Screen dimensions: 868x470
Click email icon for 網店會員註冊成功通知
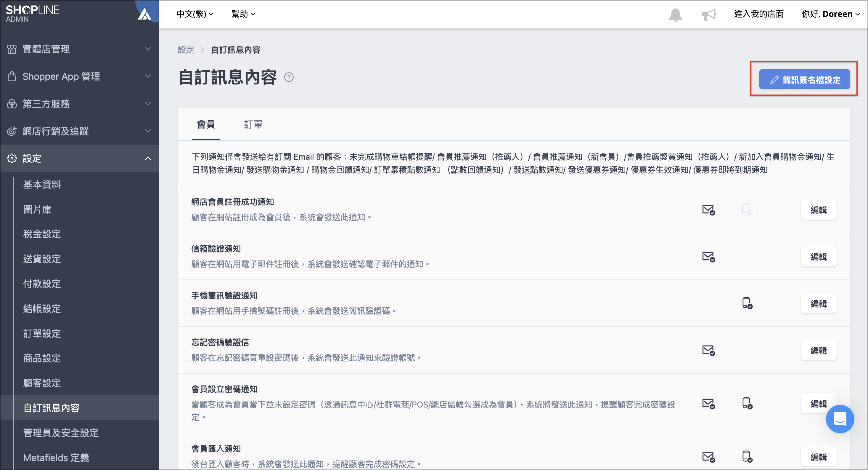708,210
